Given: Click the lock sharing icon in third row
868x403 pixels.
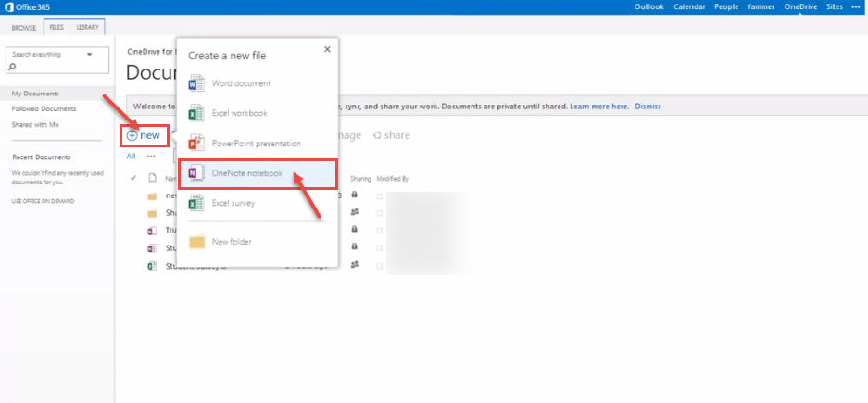Looking at the screenshot, I should tap(354, 229).
